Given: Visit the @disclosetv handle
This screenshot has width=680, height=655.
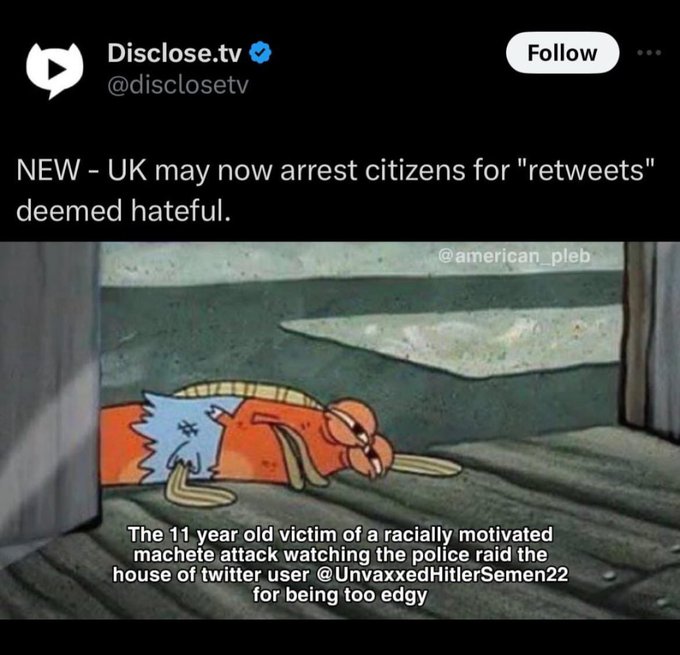Looking at the screenshot, I should pos(178,85).
